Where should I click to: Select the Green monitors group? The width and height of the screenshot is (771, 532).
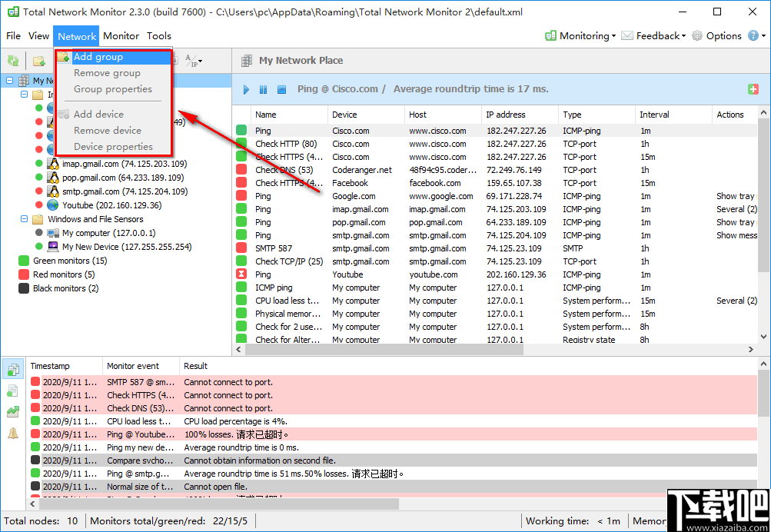tap(67, 261)
